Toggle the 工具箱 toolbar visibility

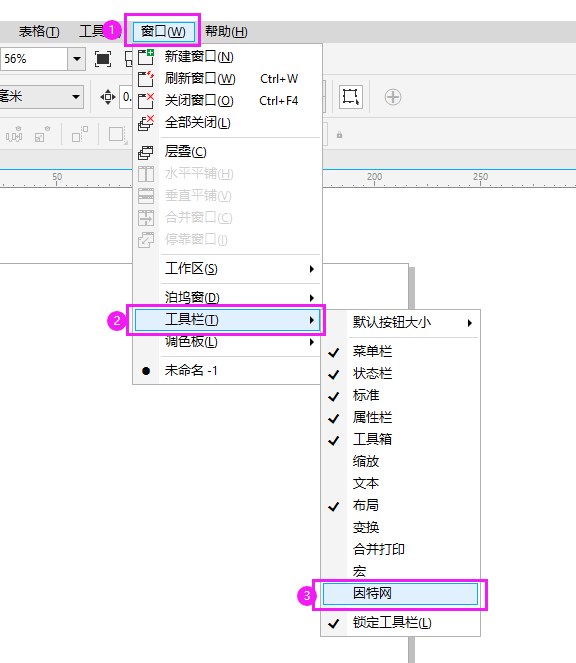pos(400,439)
